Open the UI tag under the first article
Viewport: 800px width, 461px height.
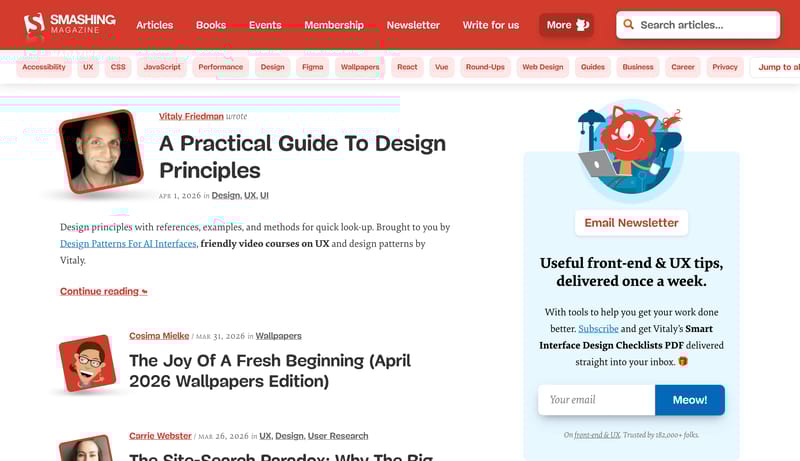click(264, 195)
